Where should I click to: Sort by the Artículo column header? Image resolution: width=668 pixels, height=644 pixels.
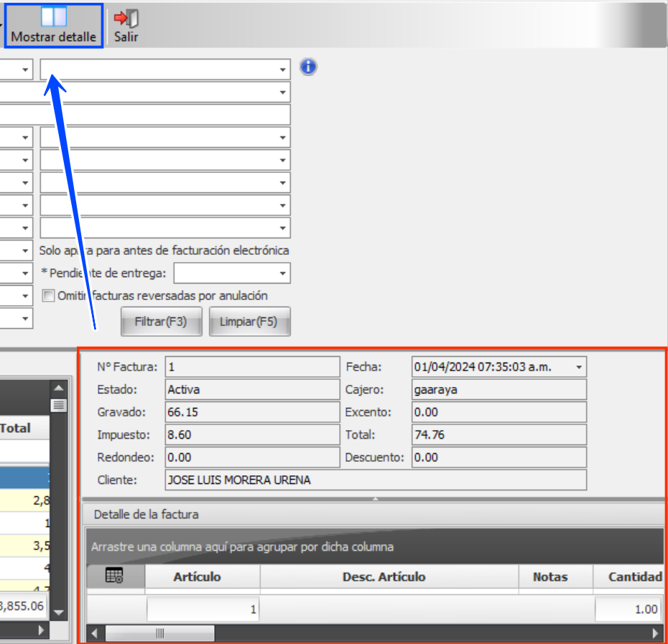[x=197, y=577]
